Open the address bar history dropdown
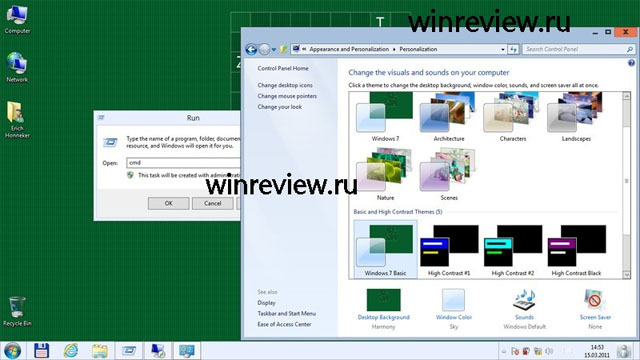 click(502, 49)
